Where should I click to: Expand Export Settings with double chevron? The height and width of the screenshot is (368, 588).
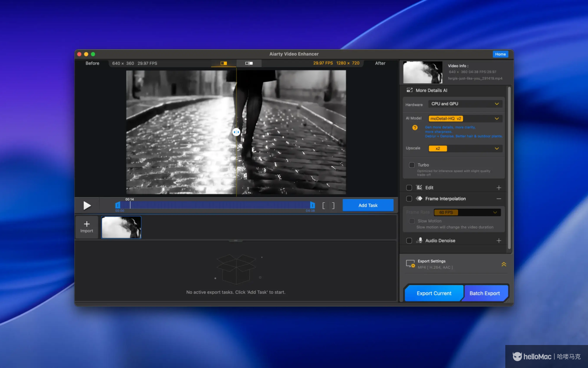503,264
